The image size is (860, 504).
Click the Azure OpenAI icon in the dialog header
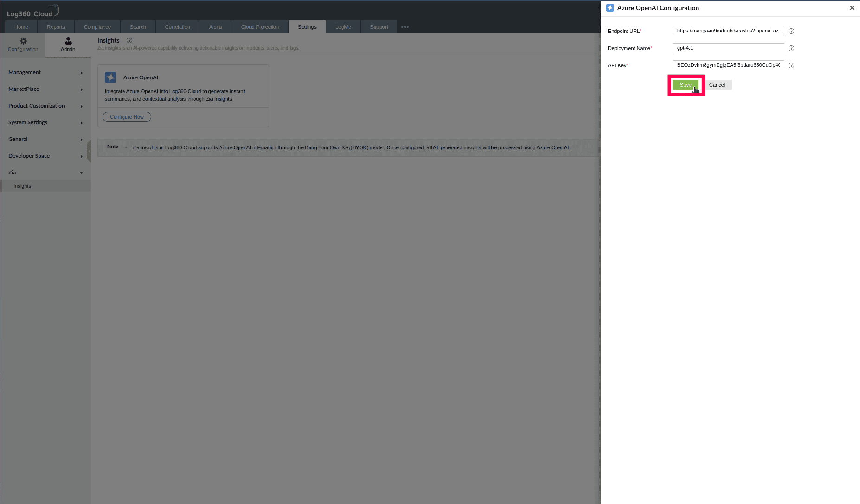tap(610, 8)
